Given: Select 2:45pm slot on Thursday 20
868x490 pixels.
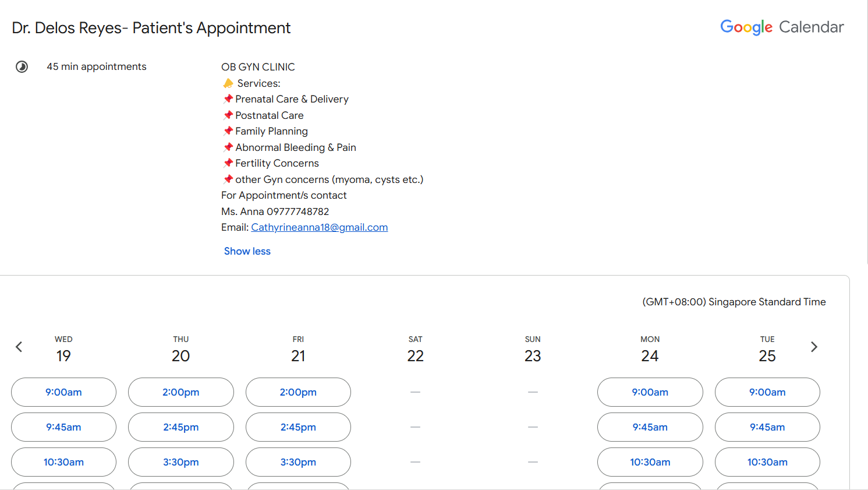Looking at the screenshot, I should click(x=181, y=427).
